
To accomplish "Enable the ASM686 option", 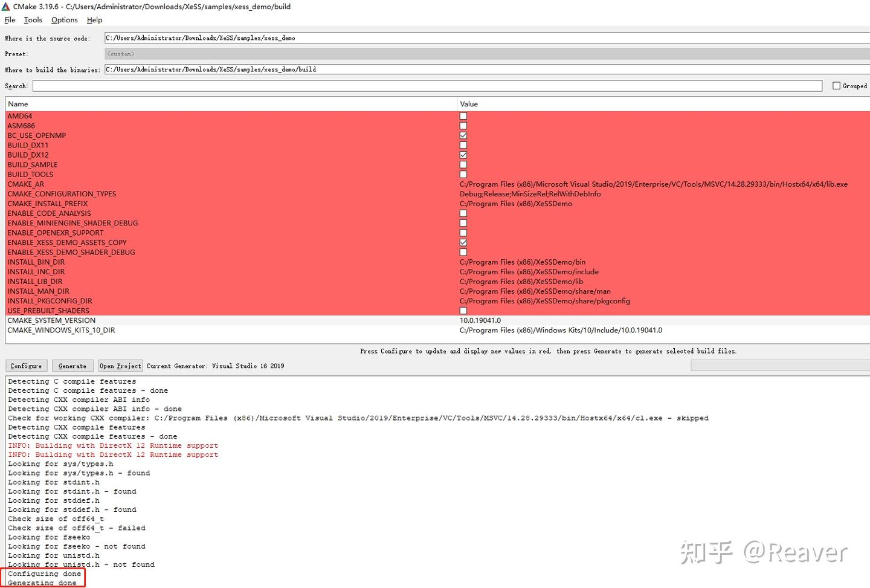I will point(463,126).
